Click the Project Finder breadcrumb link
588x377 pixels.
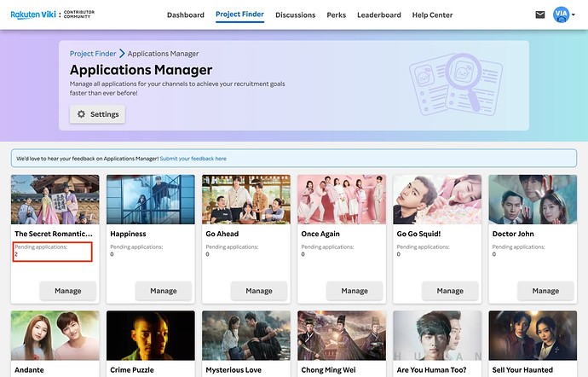[x=93, y=54]
